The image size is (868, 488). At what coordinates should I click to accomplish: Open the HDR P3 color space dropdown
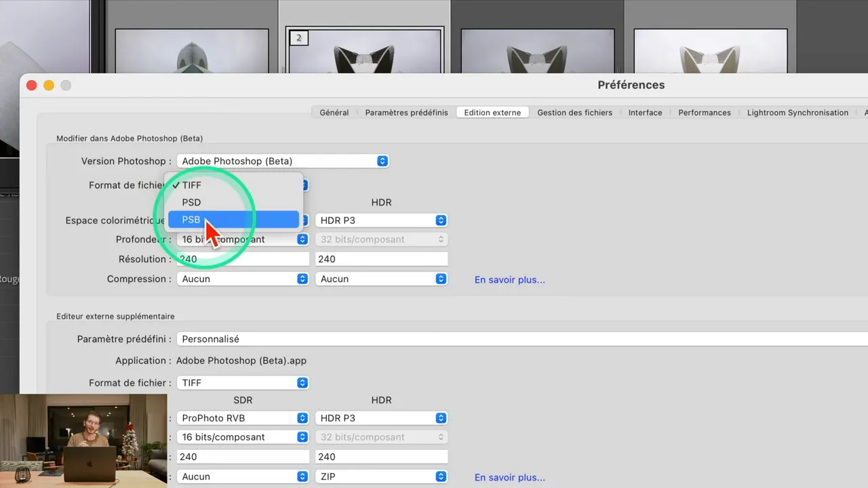coord(381,220)
